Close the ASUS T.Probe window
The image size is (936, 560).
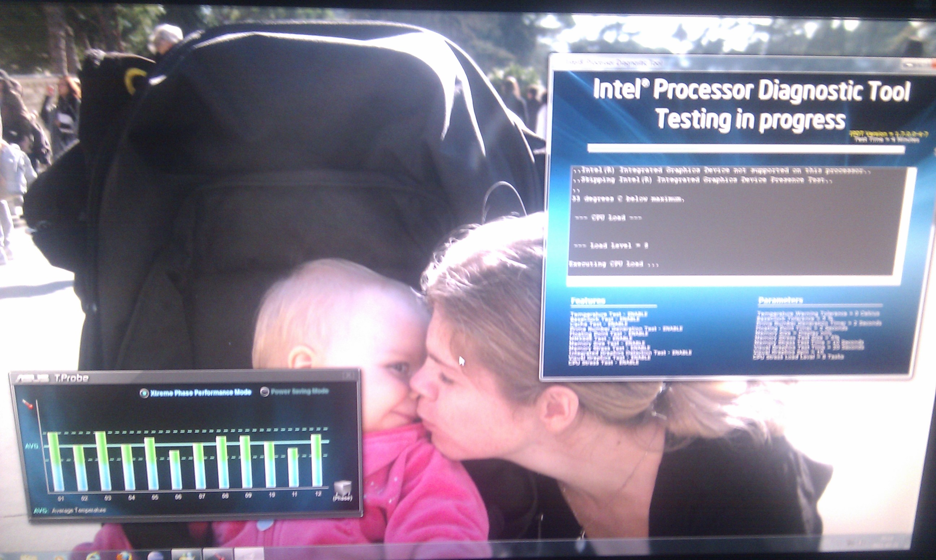click(348, 376)
